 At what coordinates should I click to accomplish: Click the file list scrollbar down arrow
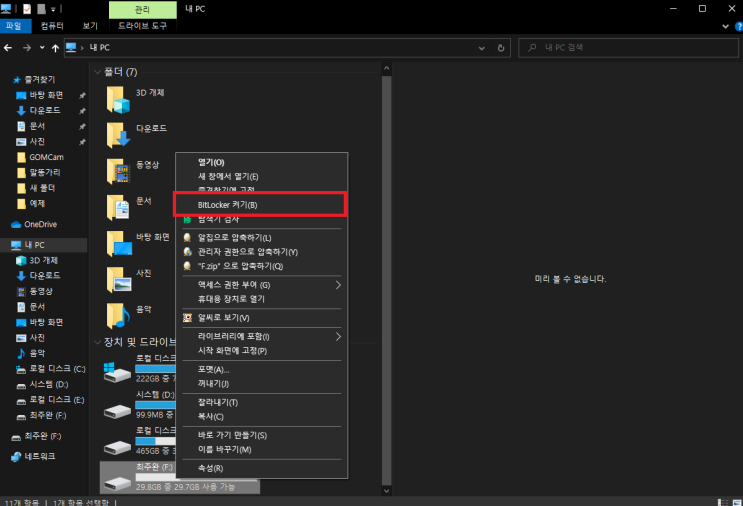pos(387,491)
